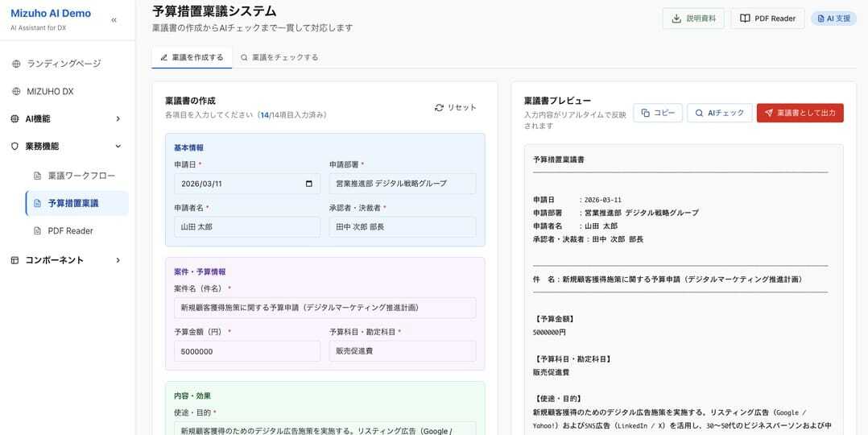Click the 予算金額(円) field showing 5000000
This screenshot has width=868, height=435.
(247, 351)
